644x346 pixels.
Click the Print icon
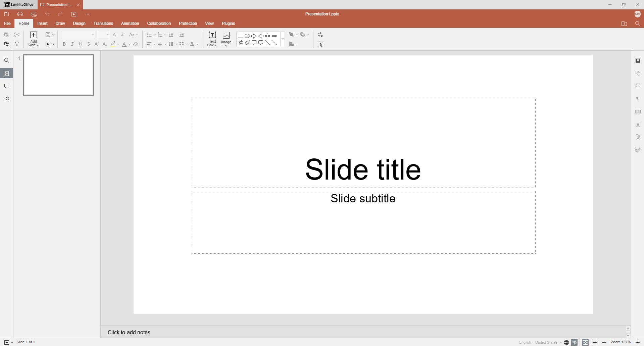click(x=20, y=14)
